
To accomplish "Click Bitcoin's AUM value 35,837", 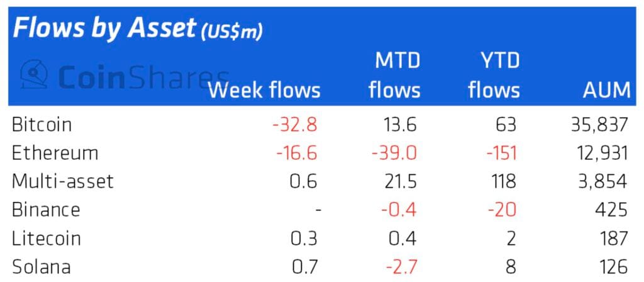I will 596,124.
